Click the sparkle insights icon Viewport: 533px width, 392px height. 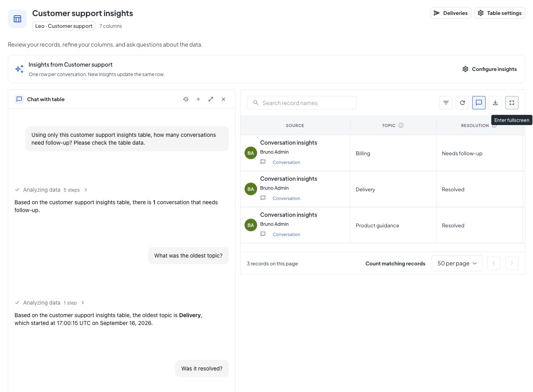click(19, 69)
